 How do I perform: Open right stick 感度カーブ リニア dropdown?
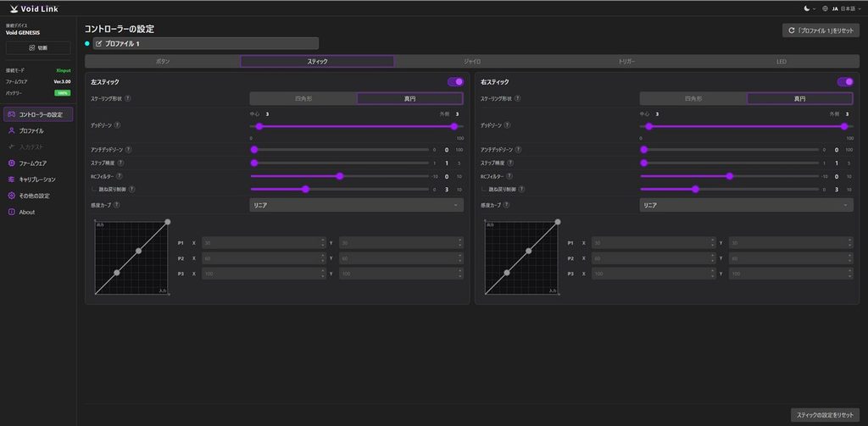click(x=747, y=205)
